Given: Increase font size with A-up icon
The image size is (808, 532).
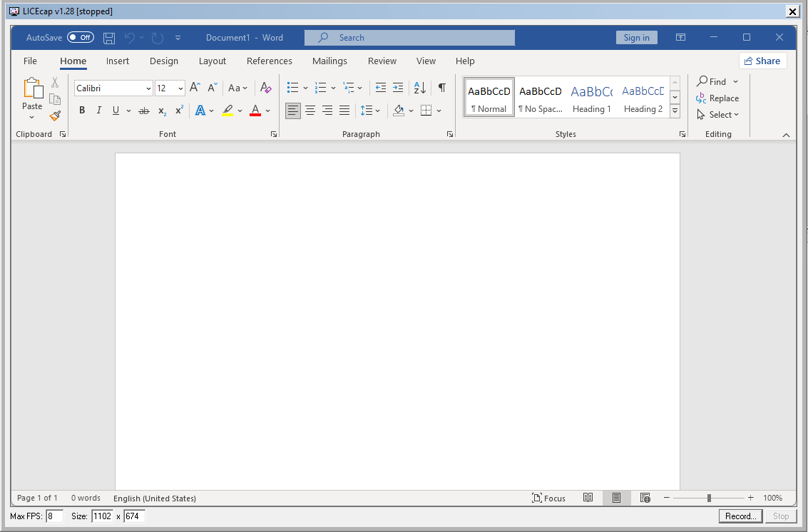Looking at the screenshot, I should pos(195,88).
